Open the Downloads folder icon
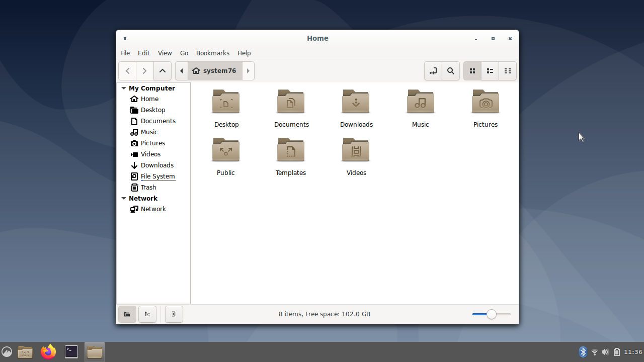Screen dimensions: 644x362 tap(356, 102)
